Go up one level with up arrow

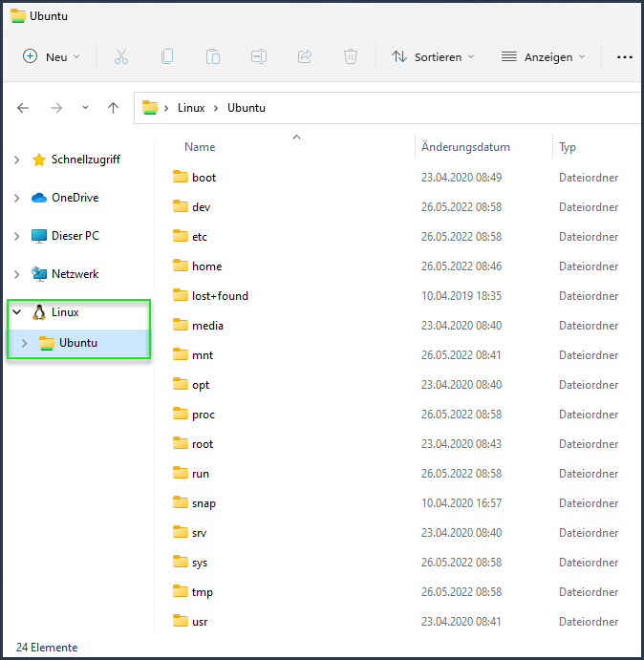coord(113,108)
